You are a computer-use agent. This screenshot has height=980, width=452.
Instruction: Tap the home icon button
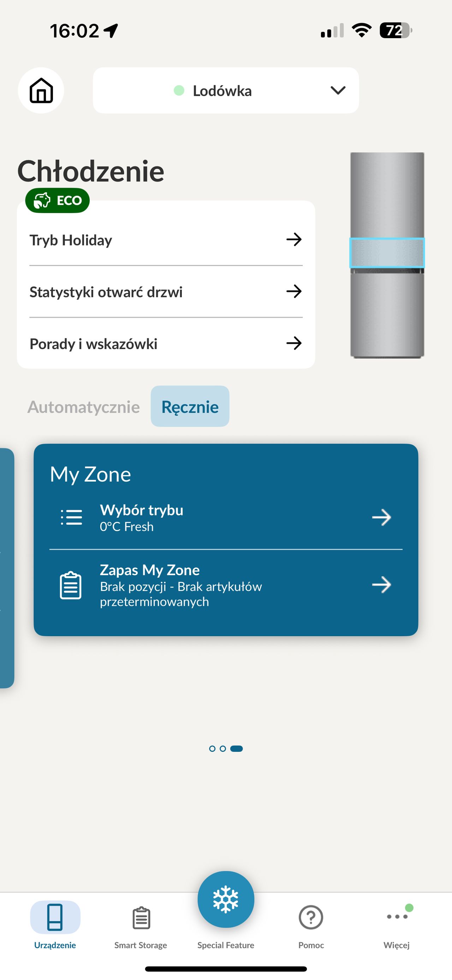(41, 90)
